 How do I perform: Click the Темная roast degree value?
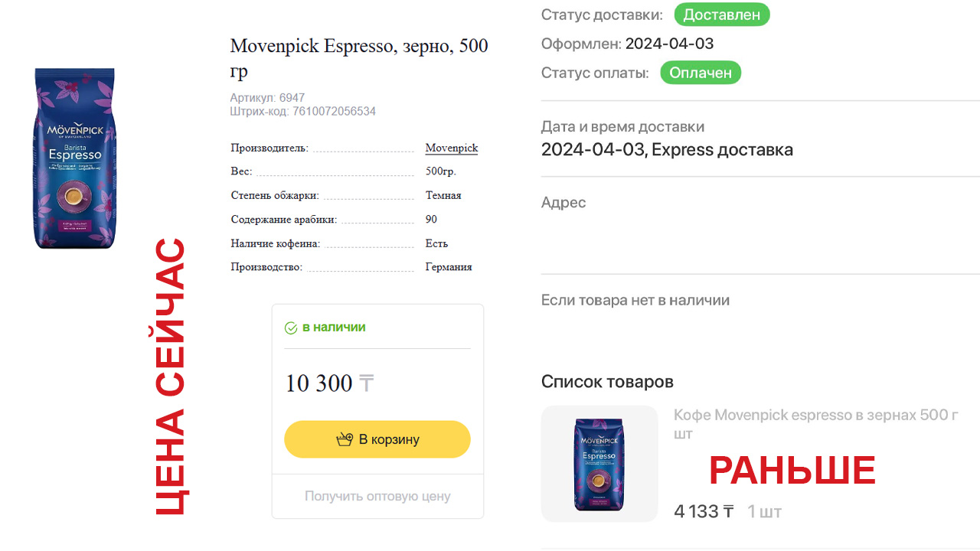pos(443,196)
